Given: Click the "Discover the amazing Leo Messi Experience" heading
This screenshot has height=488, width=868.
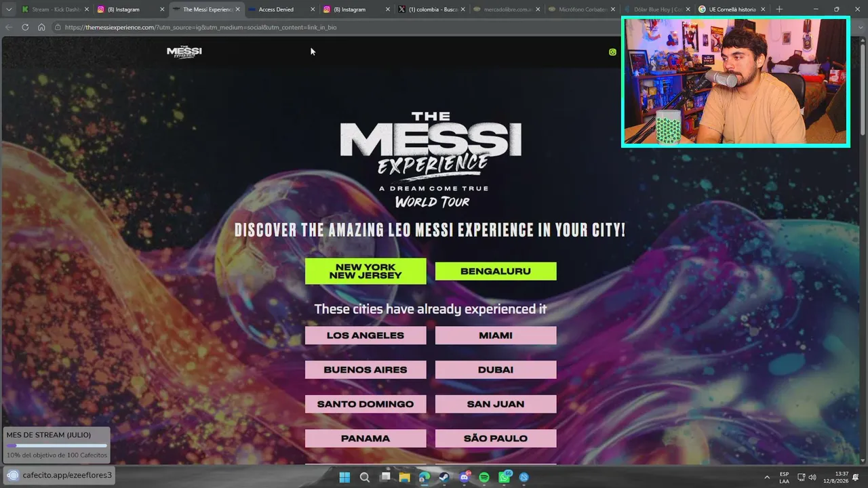Looking at the screenshot, I should 430,230.
